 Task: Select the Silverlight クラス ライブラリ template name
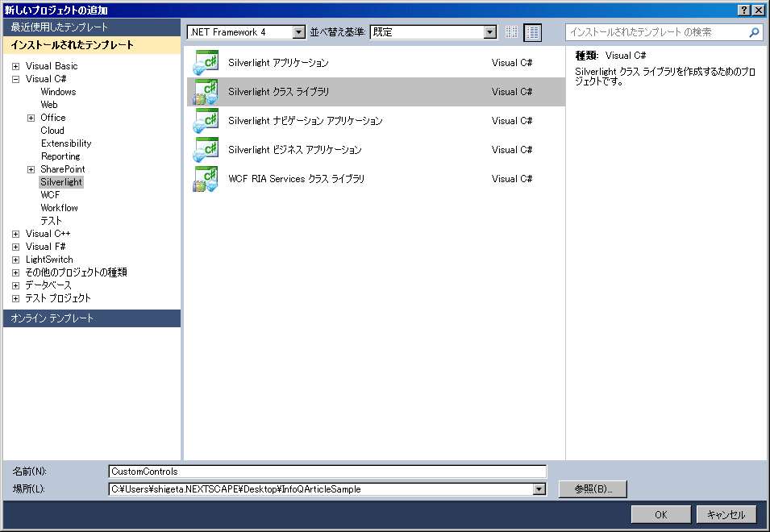click(x=278, y=92)
